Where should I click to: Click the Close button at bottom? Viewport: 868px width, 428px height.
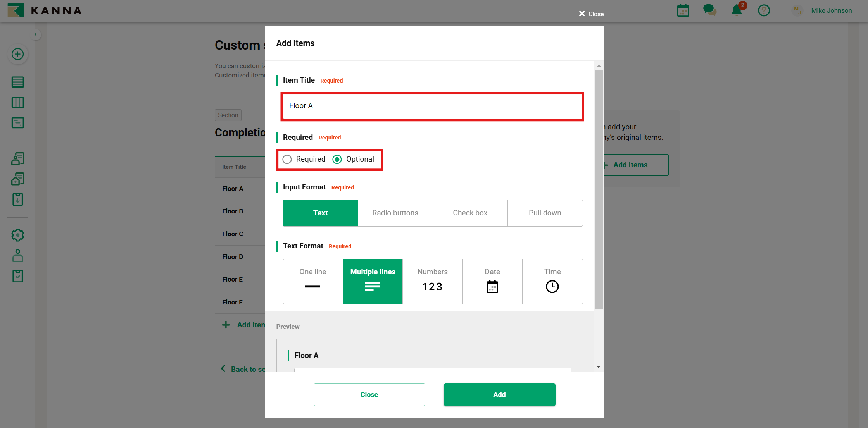pos(369,395)
